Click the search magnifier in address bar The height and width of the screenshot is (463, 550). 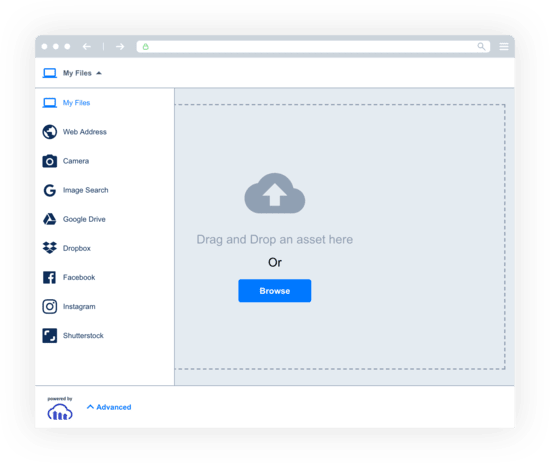[x=481, y=46]
